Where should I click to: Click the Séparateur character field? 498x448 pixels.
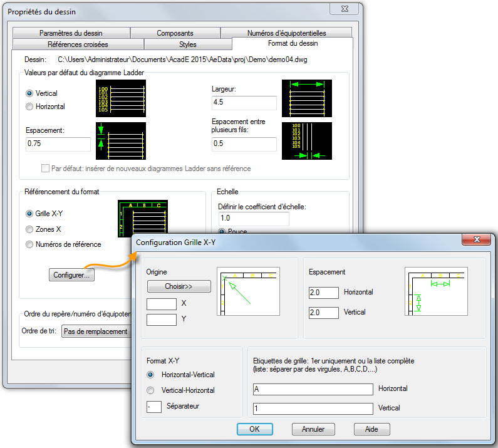154,407
